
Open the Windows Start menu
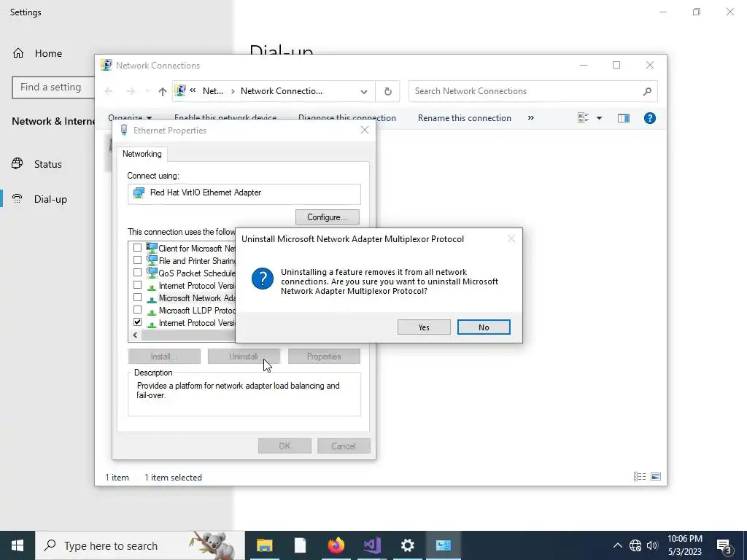(18, 545)
